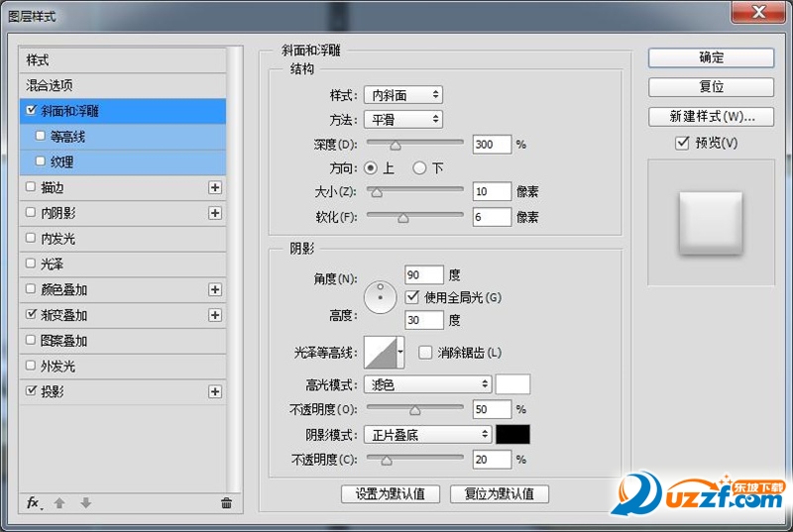Select the 外发光 style entry
The width and height of the screenshot is (793, 532).
click(x=57, y=367)
